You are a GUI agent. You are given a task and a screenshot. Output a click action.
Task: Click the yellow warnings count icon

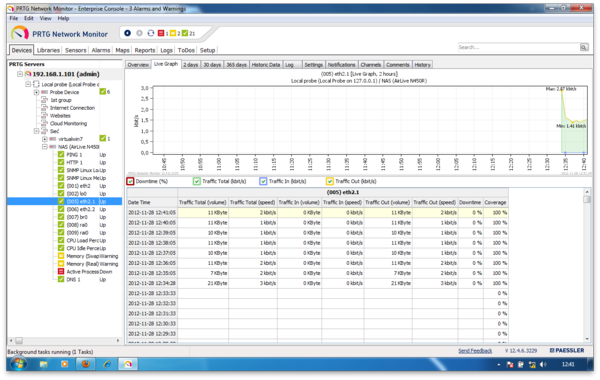tap(173, 33)
